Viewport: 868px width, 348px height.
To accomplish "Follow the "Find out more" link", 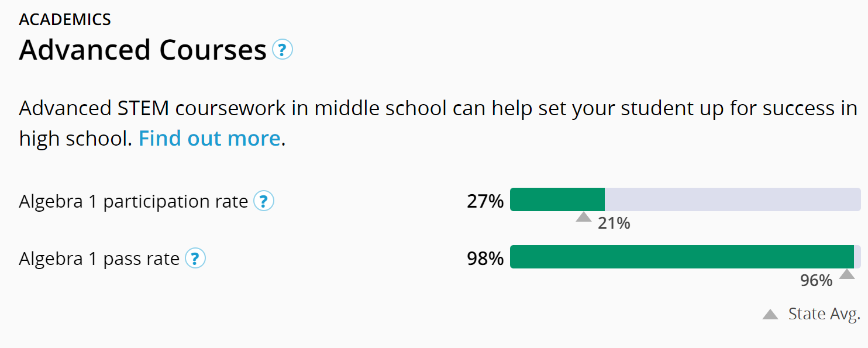I will [209, 139].
